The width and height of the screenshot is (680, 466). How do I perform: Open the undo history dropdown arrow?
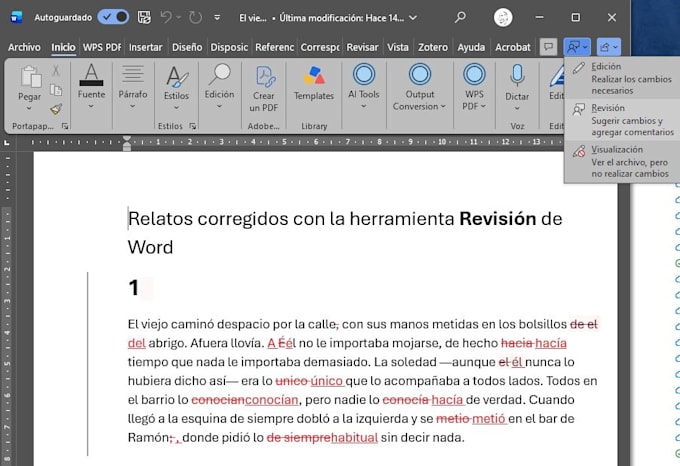[x=178, y=18]
